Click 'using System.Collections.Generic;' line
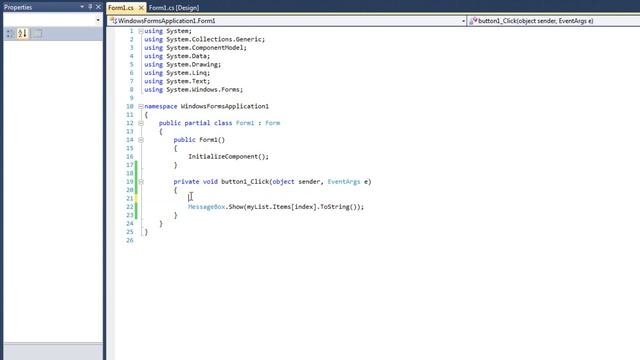Viewport: 640px width, 360px height. coord(204,39)
